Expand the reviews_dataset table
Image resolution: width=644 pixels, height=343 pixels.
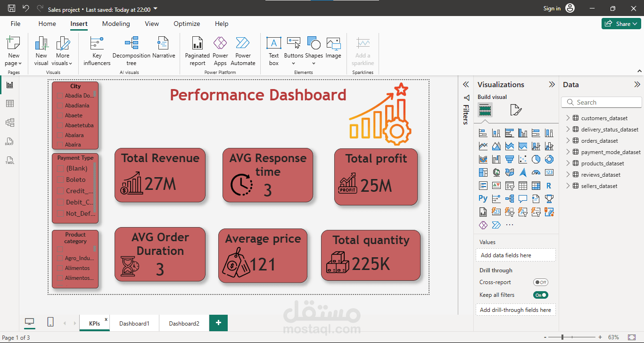coord(568,174)
